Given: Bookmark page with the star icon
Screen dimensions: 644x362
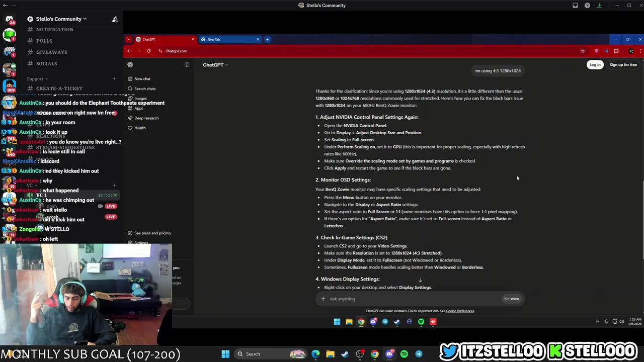Looking at the screenshot, I should 583,51.
